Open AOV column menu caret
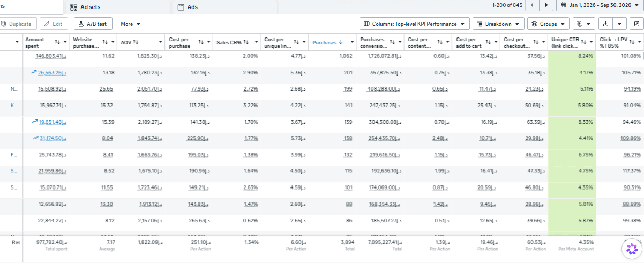The height and width of the screenshot is (263, 644). [161, 42]
